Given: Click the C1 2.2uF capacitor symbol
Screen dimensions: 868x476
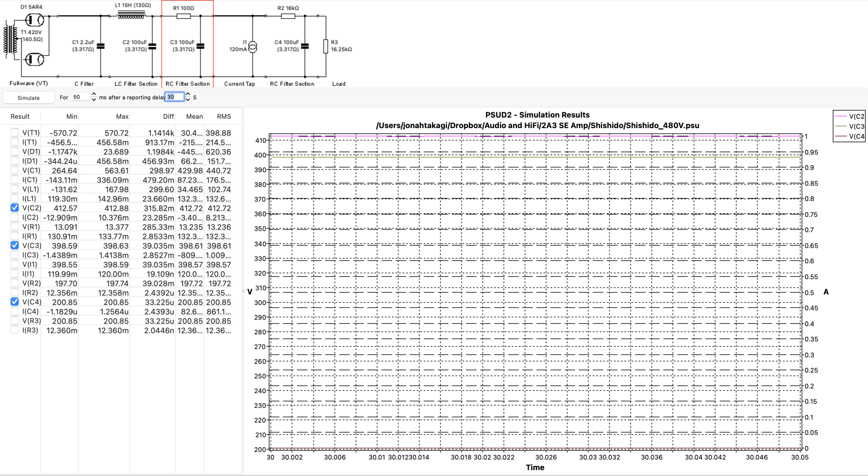Looking at the screenshot, I should pyautogui.click(x=100, y=46).
